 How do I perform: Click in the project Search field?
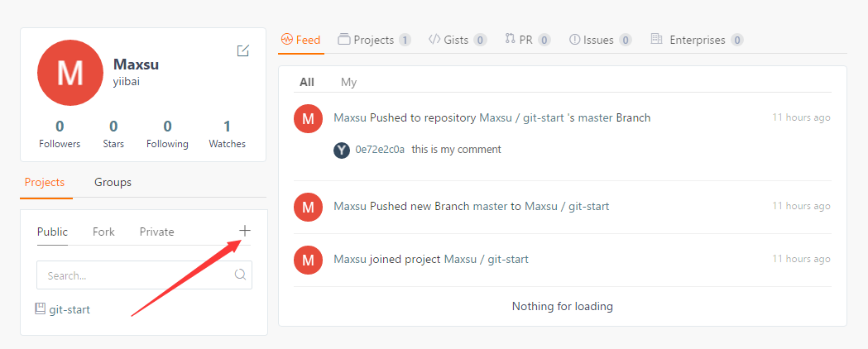point(132,275)
